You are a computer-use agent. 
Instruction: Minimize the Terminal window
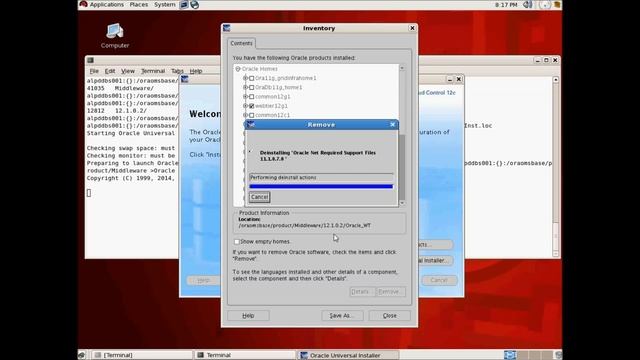(x=538, y=60)
